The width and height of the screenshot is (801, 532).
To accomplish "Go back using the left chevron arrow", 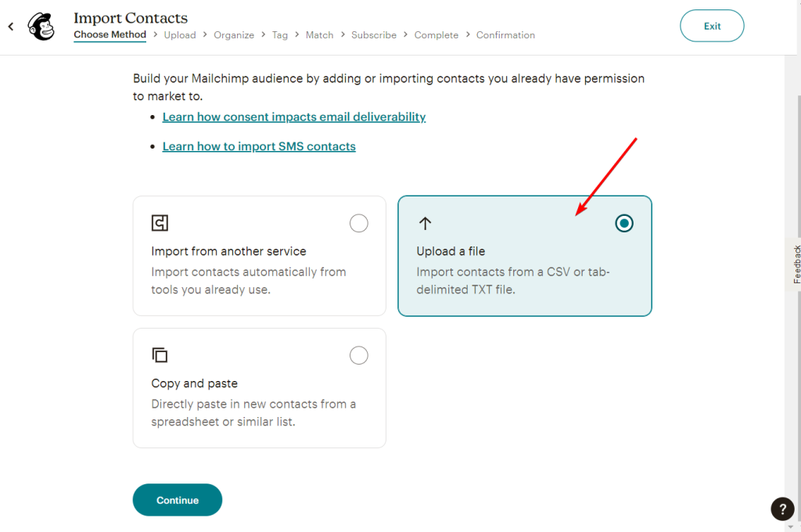I will click(11, 26).
